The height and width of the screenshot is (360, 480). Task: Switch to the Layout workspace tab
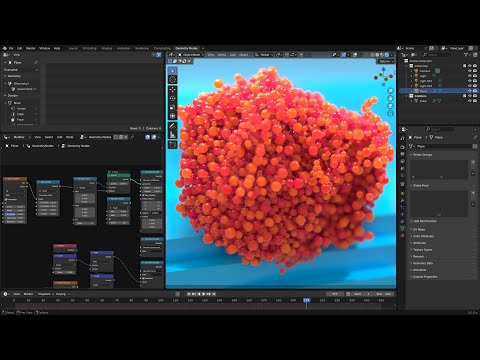tap(73, 48)
